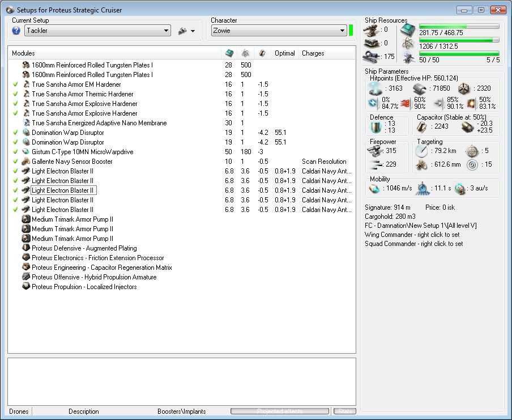Click the turret hardpoints icon in Ship Resources

point(372,31)
